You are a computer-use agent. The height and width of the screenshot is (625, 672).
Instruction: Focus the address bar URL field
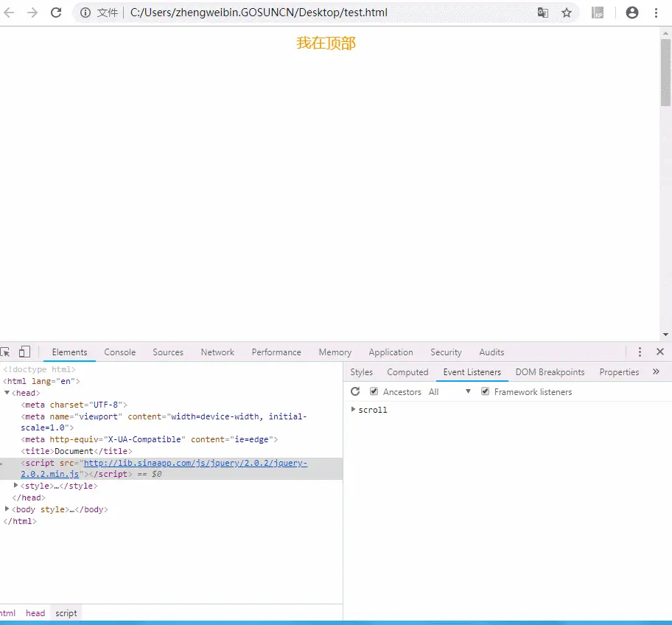259,13
